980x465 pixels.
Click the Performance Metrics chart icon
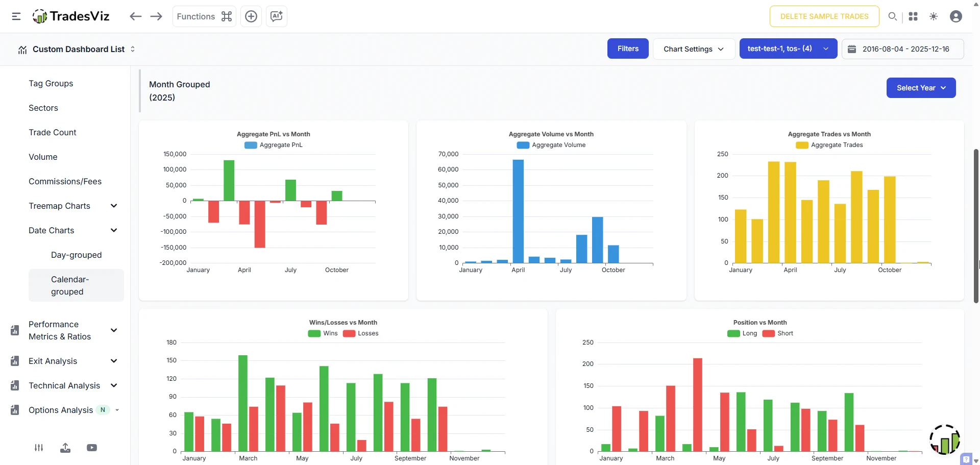[x=15, y=330]
